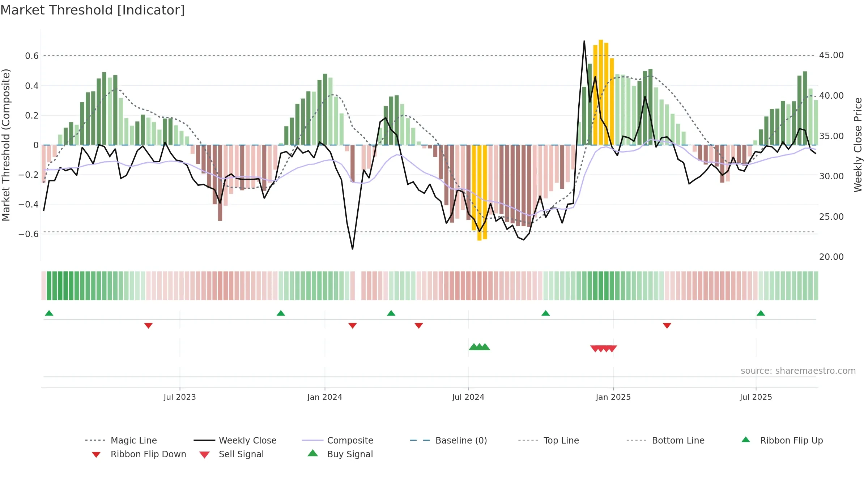Click the first Ribbon Flip Up marker at chart start
Screen dimensions: 868x488
point(49,313)
